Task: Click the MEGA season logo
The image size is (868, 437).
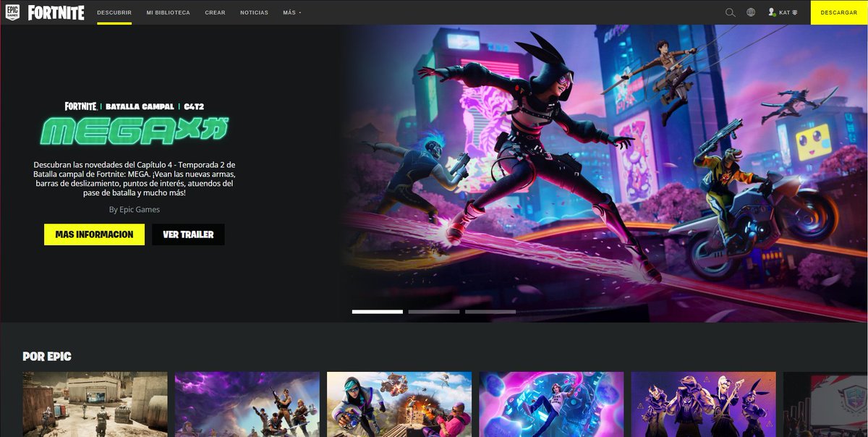Action: (135, 131)
